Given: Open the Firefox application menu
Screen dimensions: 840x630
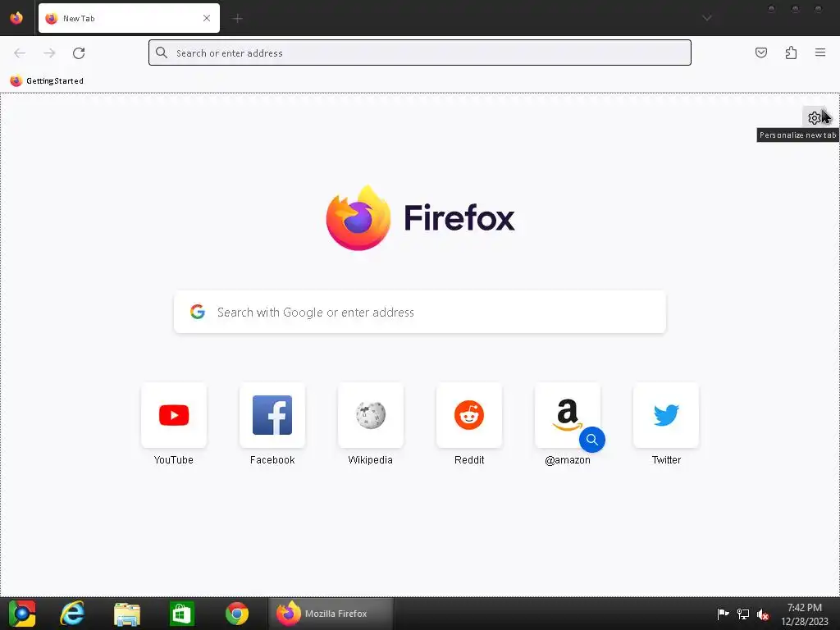Looking at the screenshot, I should coord(820,52).
